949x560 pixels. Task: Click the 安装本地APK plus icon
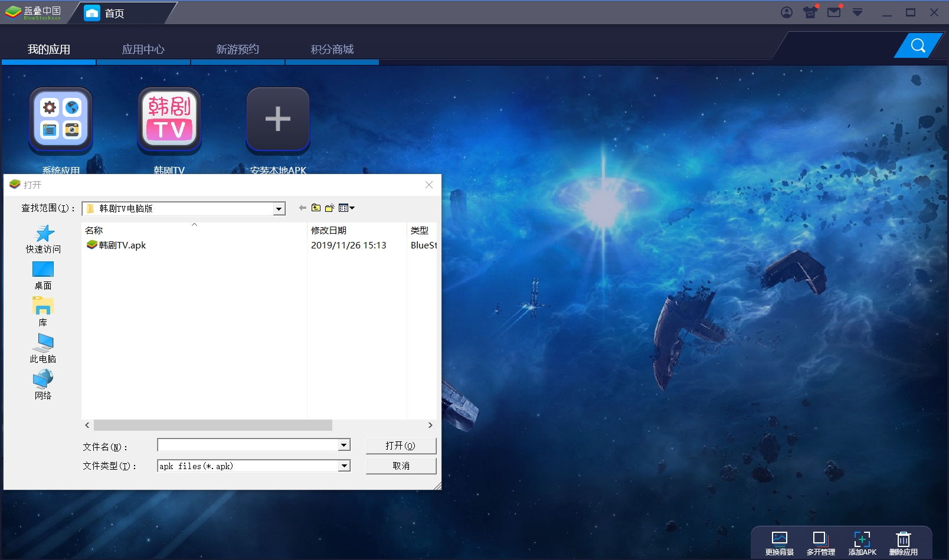[277, 119]
